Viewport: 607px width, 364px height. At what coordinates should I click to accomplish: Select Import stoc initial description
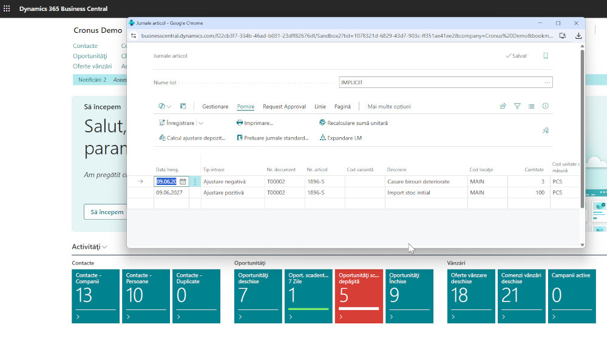point(426,193)
